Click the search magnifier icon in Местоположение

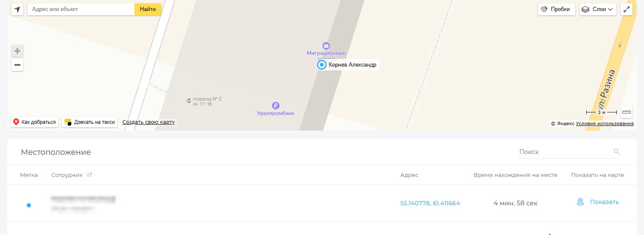[616, 152]
